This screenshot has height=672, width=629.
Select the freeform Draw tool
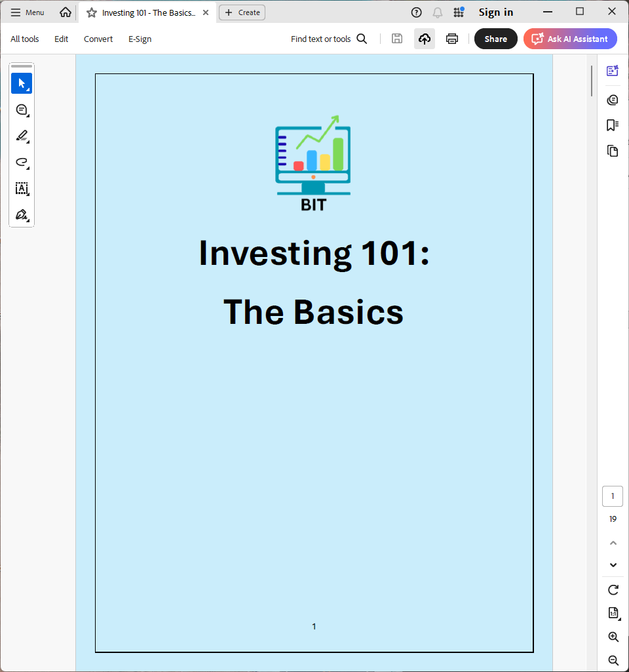22,162
